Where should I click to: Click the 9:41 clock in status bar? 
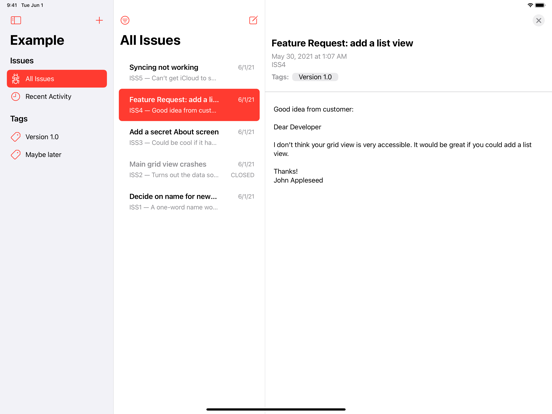pos(12,5)
